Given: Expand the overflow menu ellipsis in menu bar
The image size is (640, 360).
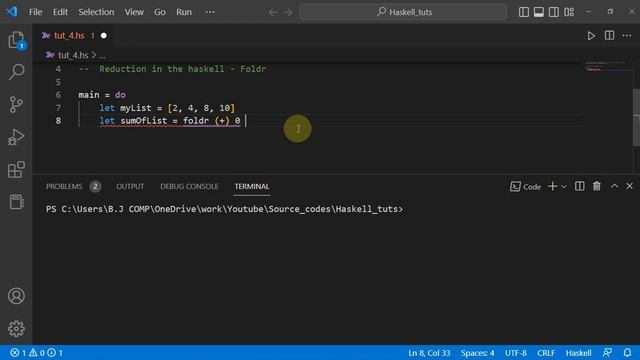Looking at the screenshot, I should pos(210,12).
